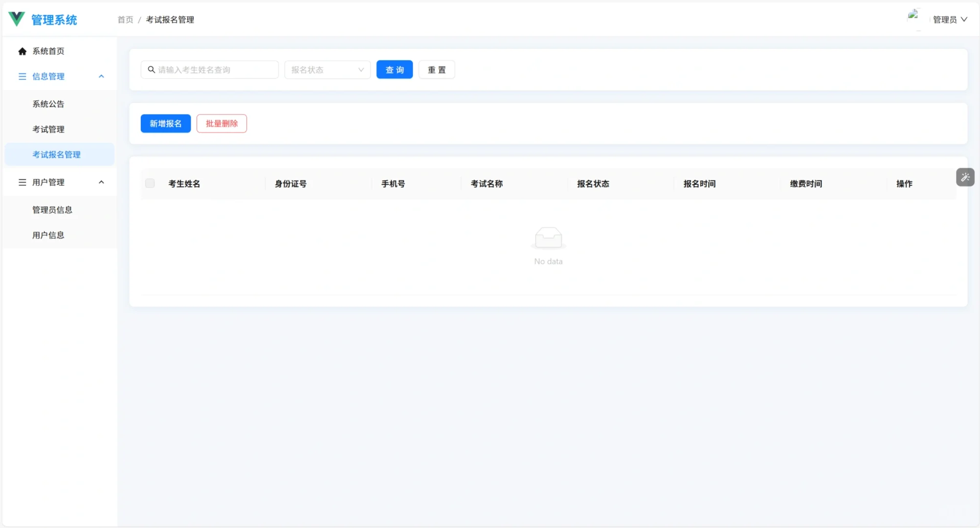This screenshot has width=980, height=528.
Task: Focus the 请输入考生姓名查询 input field
Action: (x=215, y=70)
